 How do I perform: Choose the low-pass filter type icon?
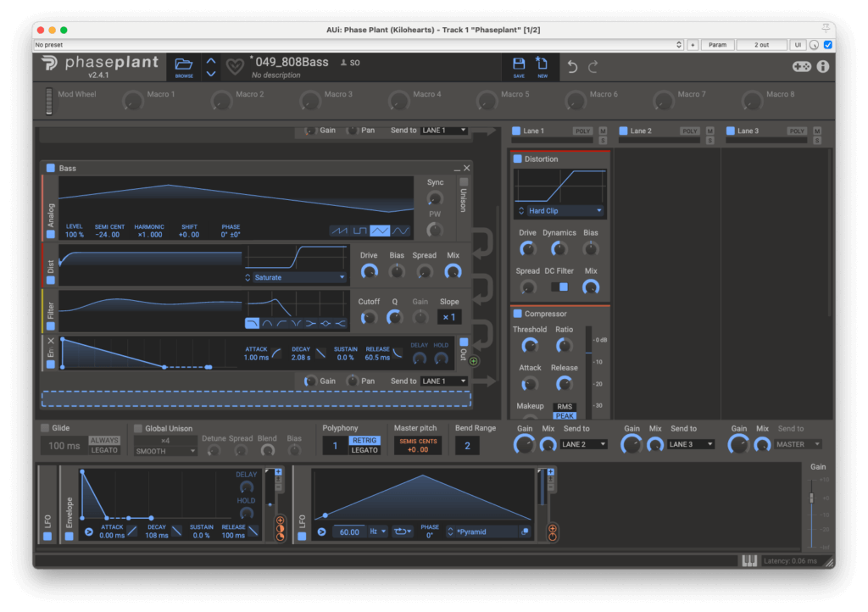252,323
